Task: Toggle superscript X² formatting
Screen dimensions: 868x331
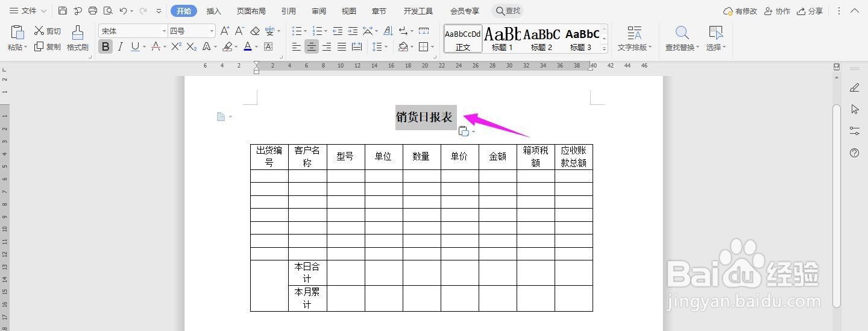Action: 176,46
